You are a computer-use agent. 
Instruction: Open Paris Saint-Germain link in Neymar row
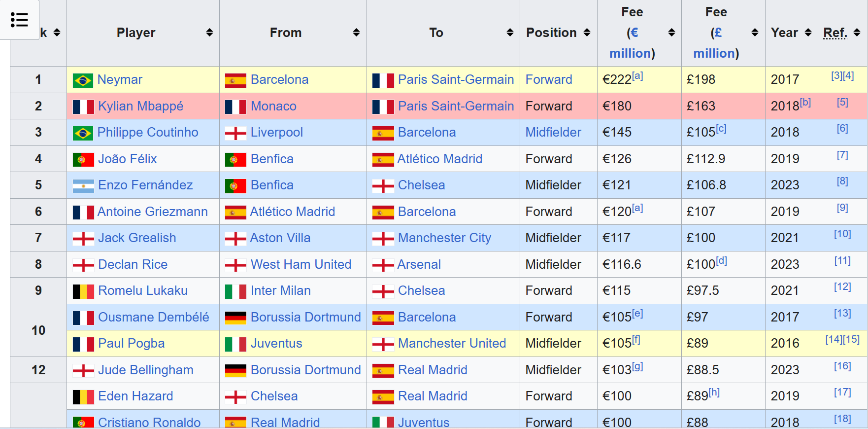pos(456,79)
